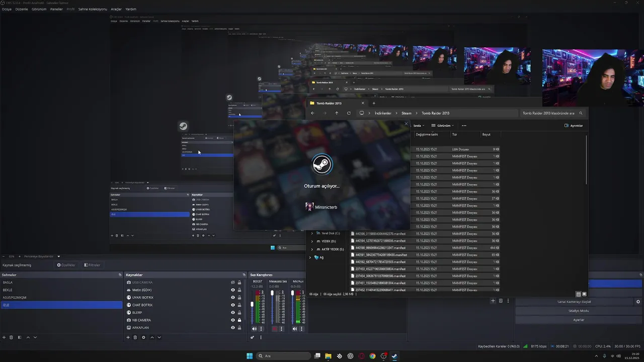Screen dimensions: 644x362
Task: Expand YEDEK (D:) tree node
Action: click(312, 241)
